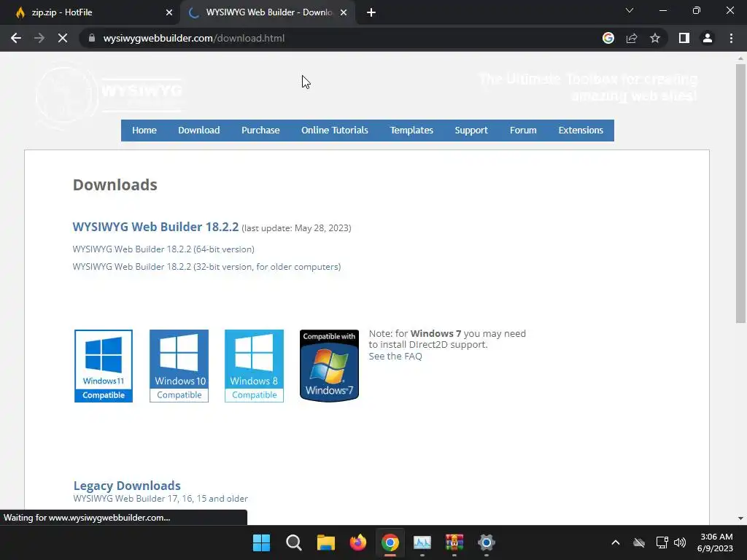Click the volume speaker tray icon

pos(680,542)
